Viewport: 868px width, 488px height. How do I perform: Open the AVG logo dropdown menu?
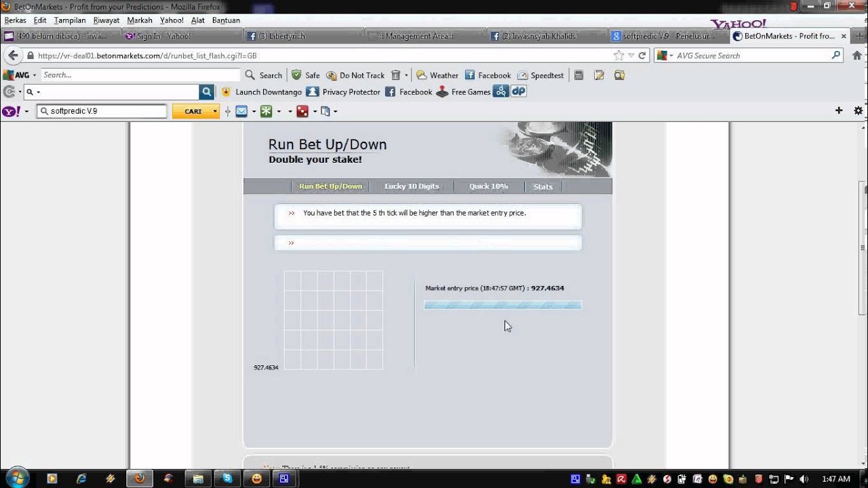[x=35, y=75]
